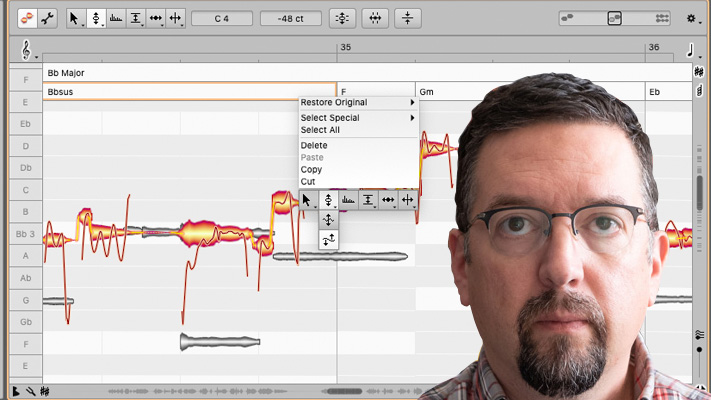Open the Quantize Time macro
The image size is (711, 400).
[375, 18]
